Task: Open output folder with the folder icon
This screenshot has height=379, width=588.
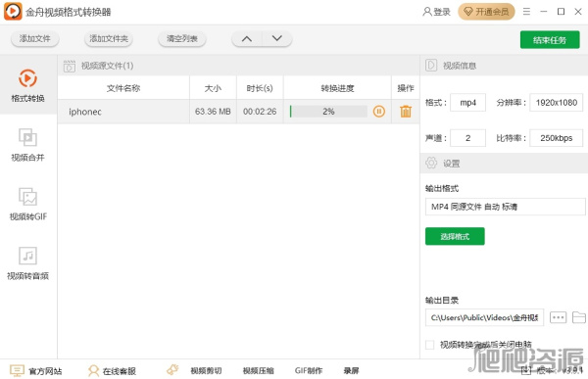Action: pos(579,317)
